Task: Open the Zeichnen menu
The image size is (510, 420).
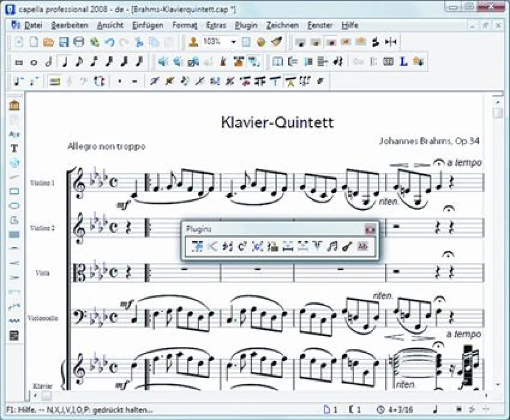Action: click(282, 25)
